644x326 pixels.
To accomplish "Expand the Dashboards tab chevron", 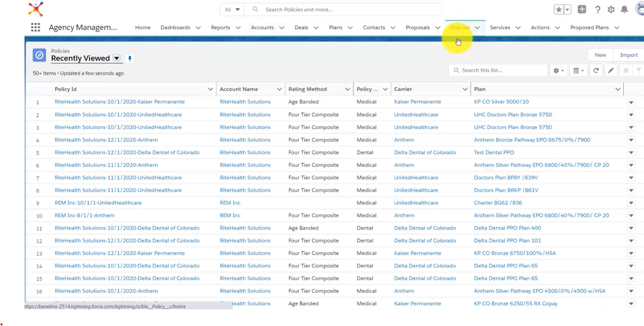I will [198, 27].
